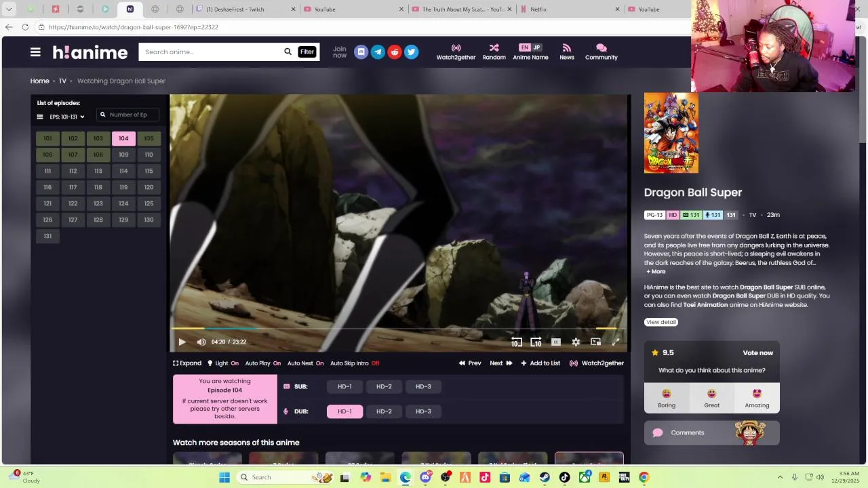Vote Amazing emoji for this anime

(x=757, y=398)
